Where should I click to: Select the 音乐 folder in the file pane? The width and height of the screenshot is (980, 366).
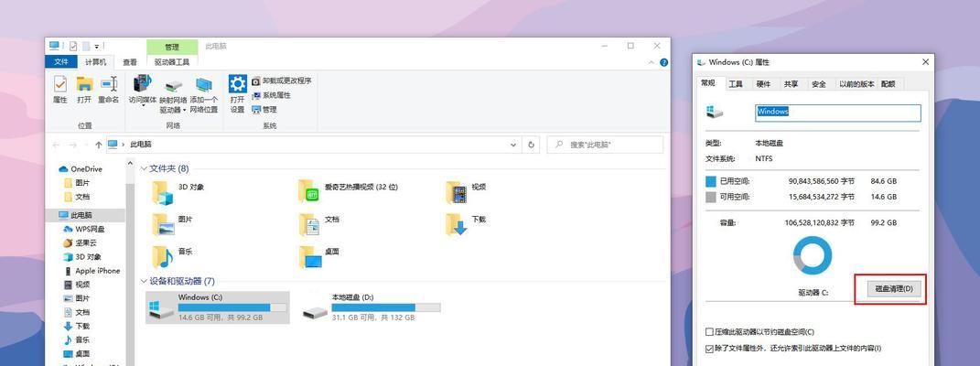pos(172,256)
